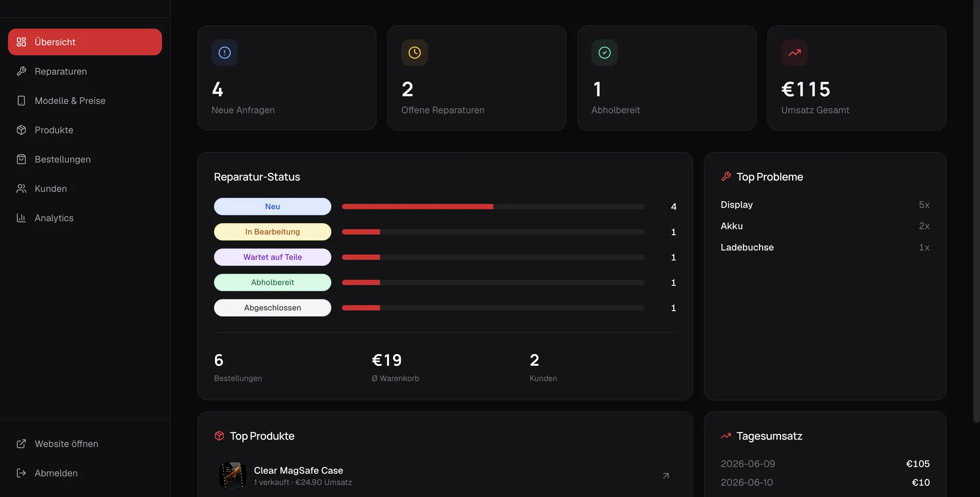
Task: Click the external link icon beside Website öffnen
Action: pyautogui.click(x=21, y=444)
